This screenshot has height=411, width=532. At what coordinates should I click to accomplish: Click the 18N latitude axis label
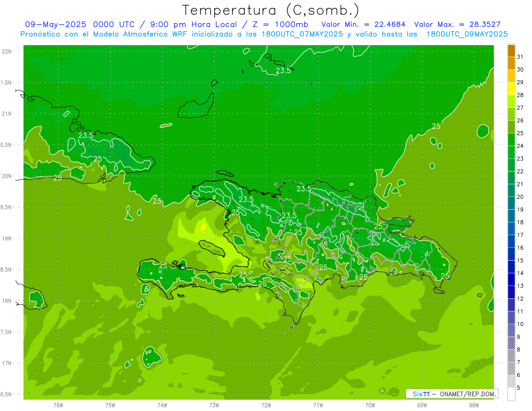[8, 301]
